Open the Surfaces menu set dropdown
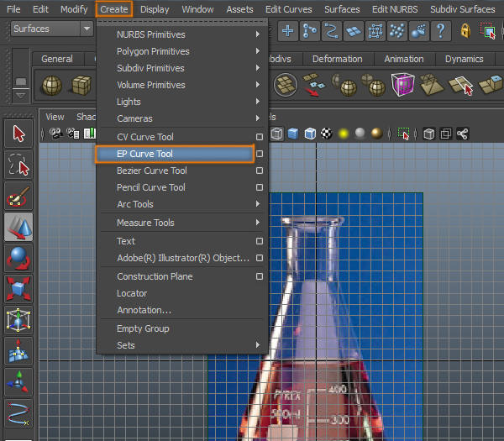The image size is (504, 441). [52, 29]
